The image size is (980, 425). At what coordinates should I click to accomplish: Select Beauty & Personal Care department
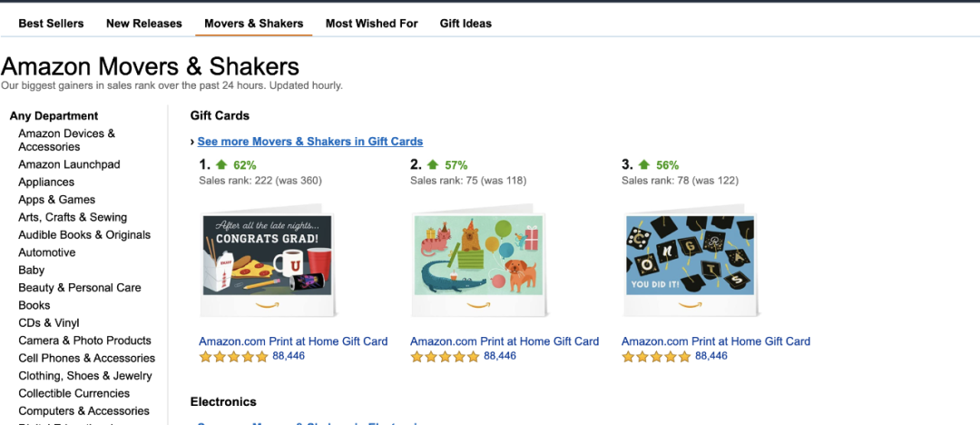(80, 288)
